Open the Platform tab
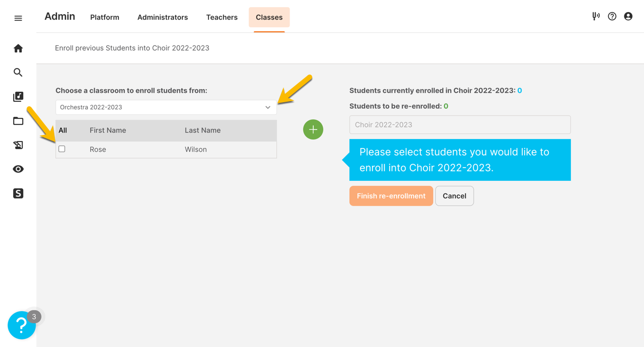The width and height of the screenshot is (644, 347). [x=105, y=17]
